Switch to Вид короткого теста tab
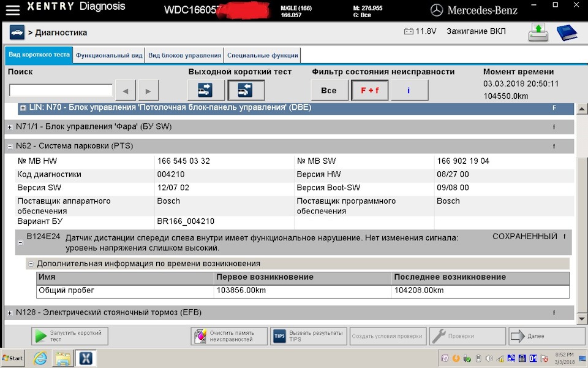Image resolution: width=588 pixels, height=368 pixels. 39,55
